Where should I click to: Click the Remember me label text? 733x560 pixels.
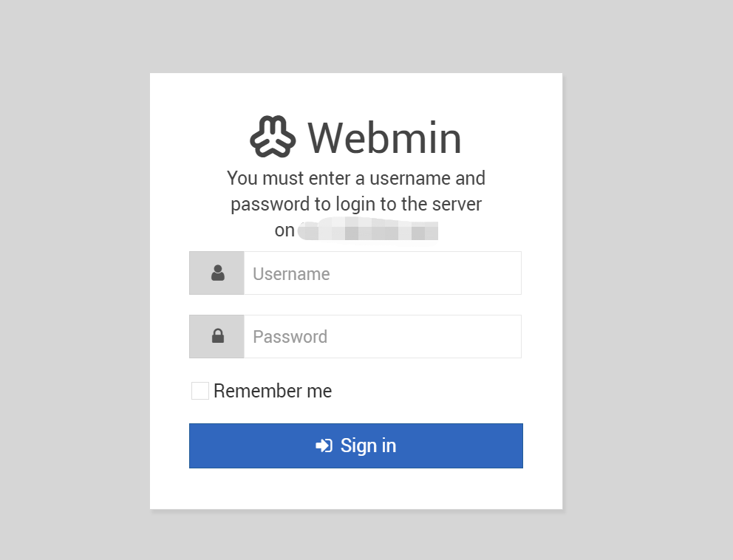pyautogui.click(x=272, y=391)
